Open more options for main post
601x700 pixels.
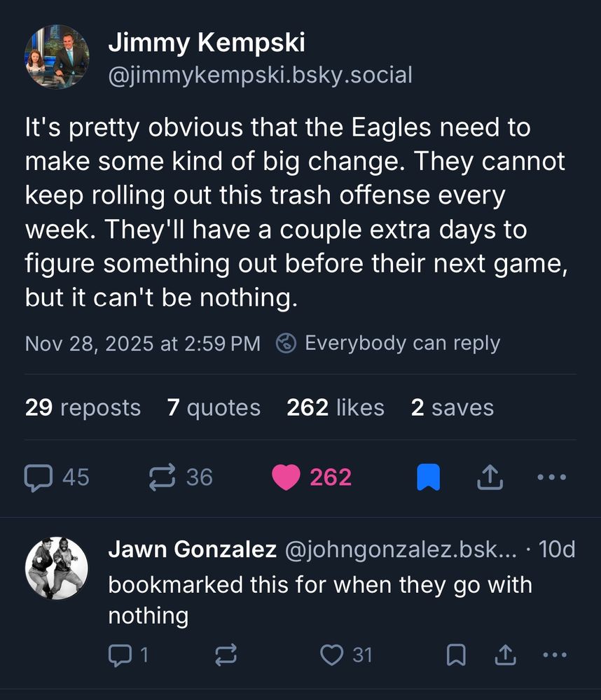(x=551, y=477)
